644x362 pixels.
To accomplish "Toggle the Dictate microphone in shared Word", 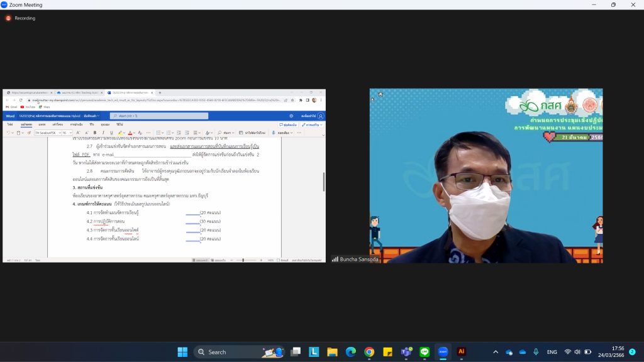I will click(x=274, y=133).
